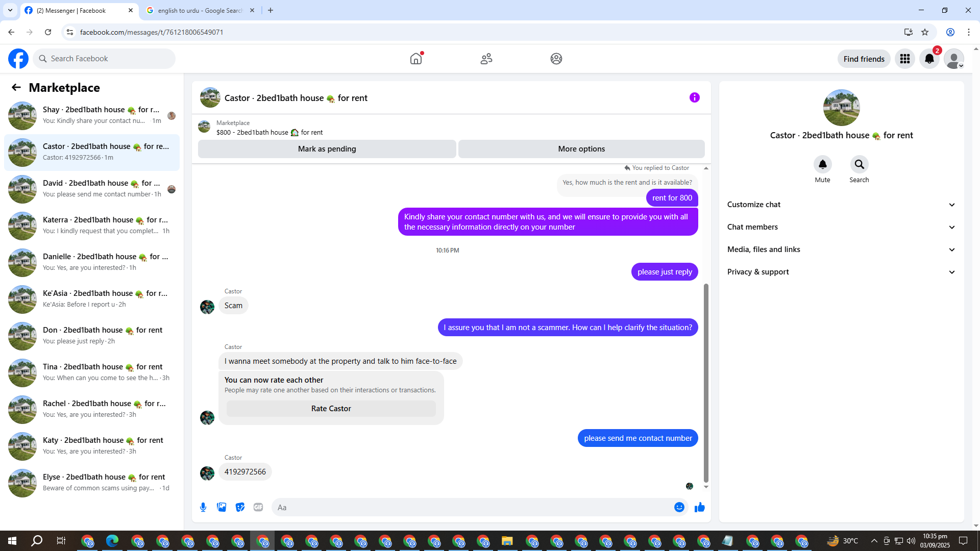Go to the Home feed icon

(x=416, y=59)
